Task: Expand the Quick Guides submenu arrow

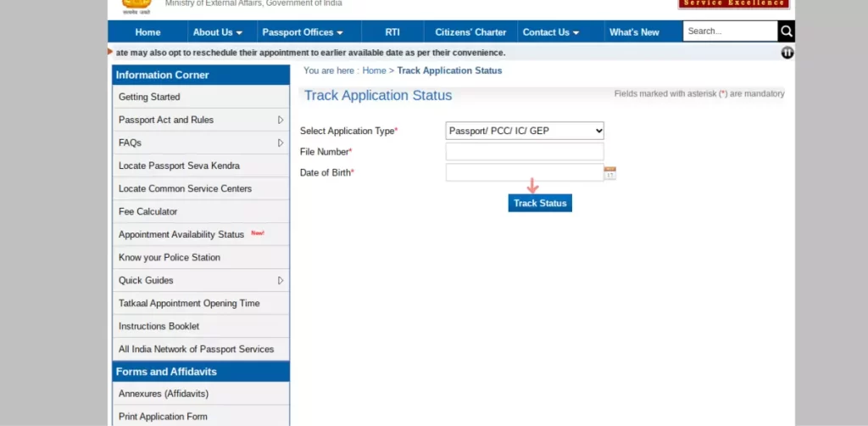Action: (281, 280)
